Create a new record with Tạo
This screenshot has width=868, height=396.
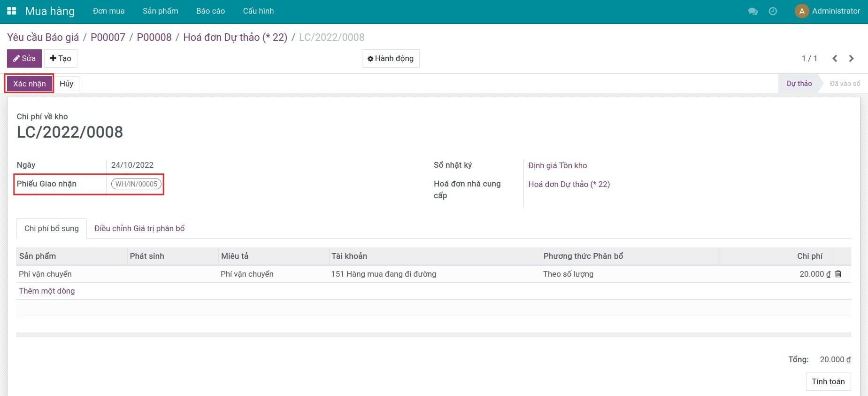(61, 58)
